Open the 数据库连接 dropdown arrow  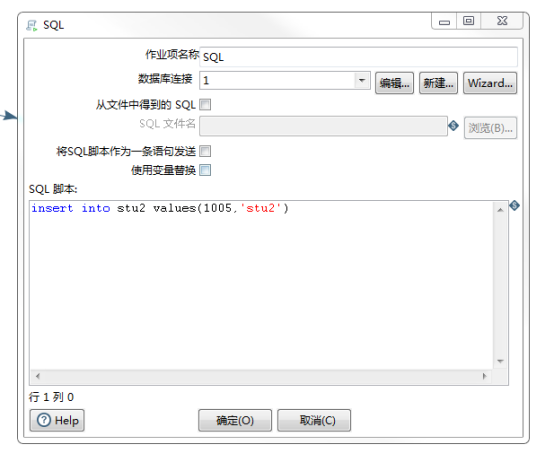coord(362,80)
